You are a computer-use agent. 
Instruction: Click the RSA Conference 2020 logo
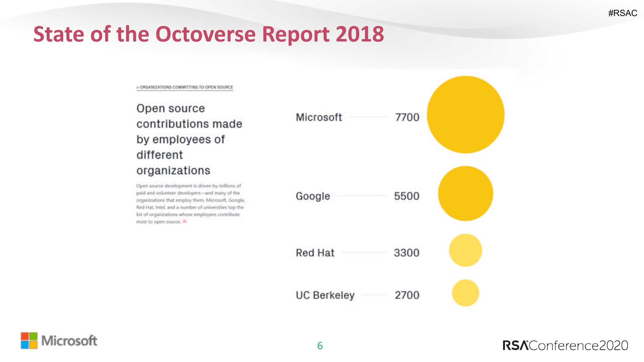(565, 345)
